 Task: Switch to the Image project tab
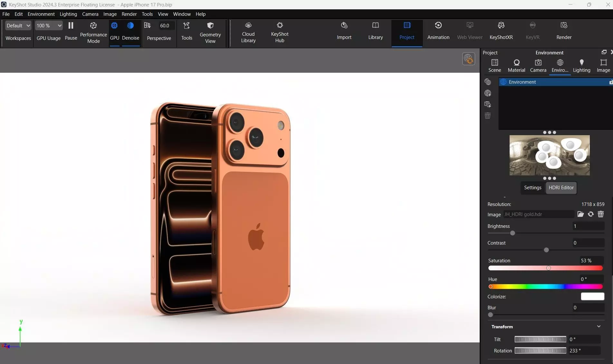pos(603,66)
